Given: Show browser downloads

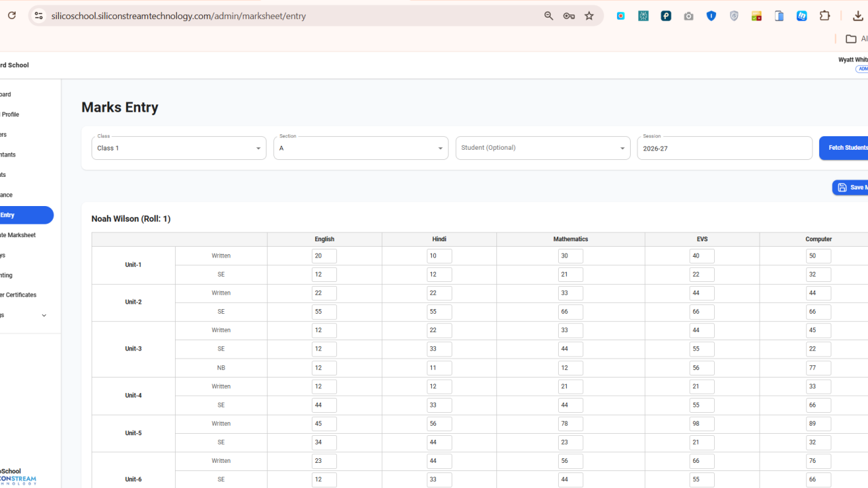Looking at the screenshot, I should tap(858, 16).
